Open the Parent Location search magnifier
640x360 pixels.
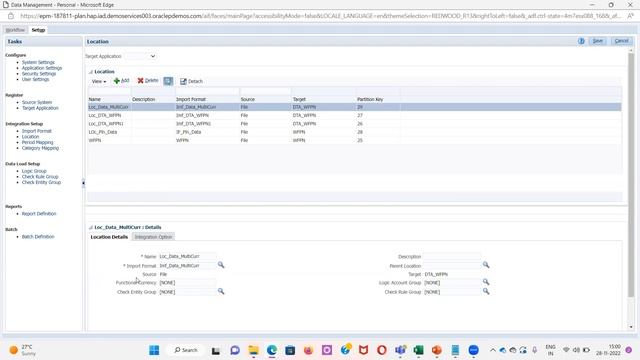pyautogui.click(x=486, y=265)
